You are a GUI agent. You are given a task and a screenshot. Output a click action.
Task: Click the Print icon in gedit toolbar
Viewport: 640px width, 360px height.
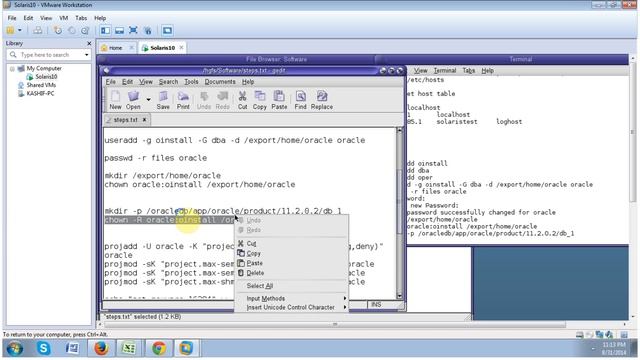click(183, 100)
